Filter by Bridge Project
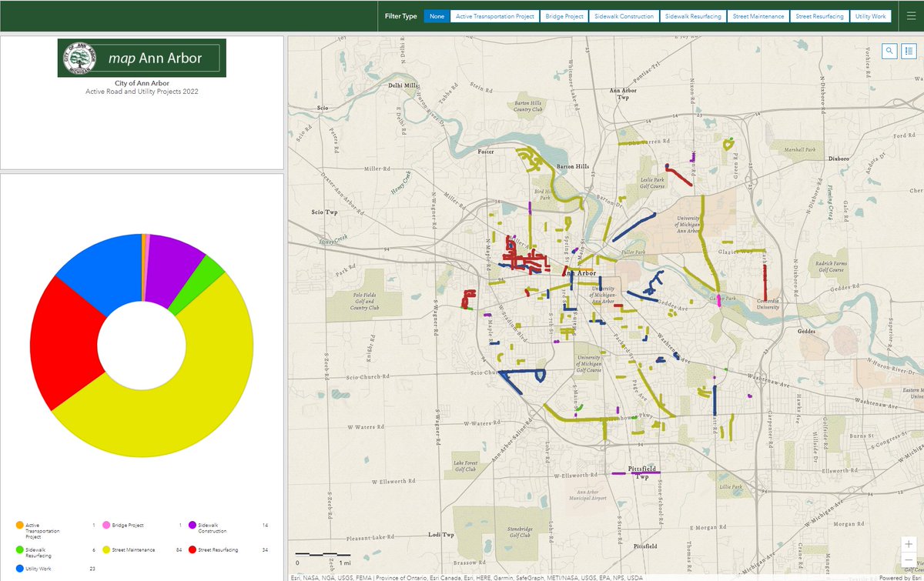The height and width of the screenshot is (581, 924). tap(564, 15)
